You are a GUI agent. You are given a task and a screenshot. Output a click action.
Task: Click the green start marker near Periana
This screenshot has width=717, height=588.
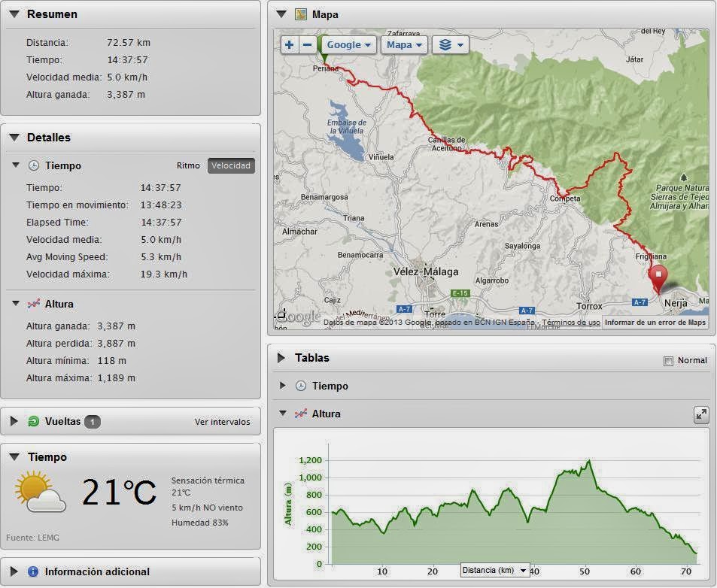[324, 51]
